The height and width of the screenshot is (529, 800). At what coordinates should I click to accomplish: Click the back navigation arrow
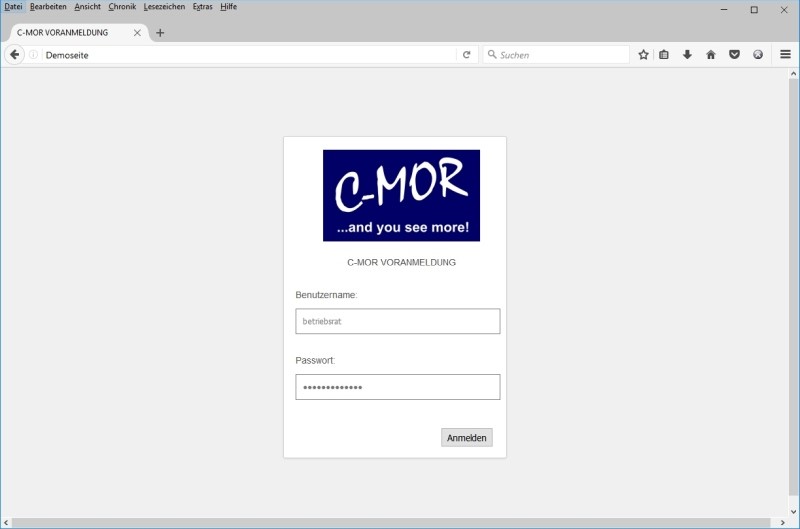pyautogui.click(x=14, y=55)
